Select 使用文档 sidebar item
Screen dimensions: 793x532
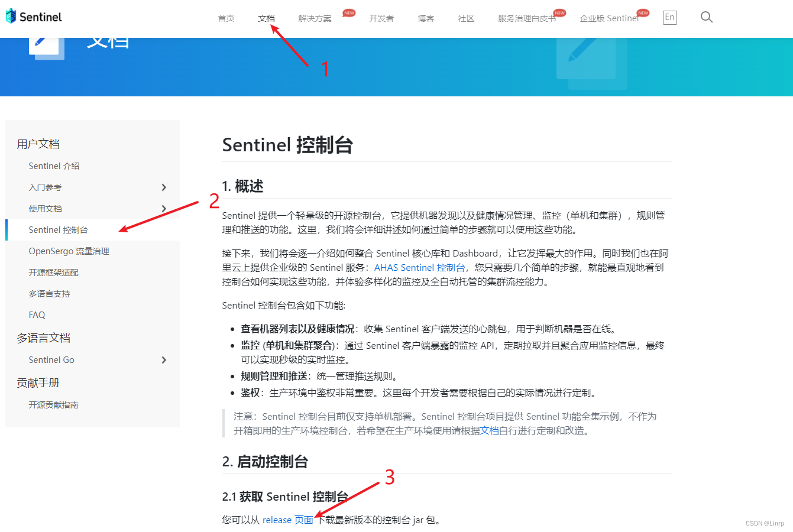click(45, 209)
